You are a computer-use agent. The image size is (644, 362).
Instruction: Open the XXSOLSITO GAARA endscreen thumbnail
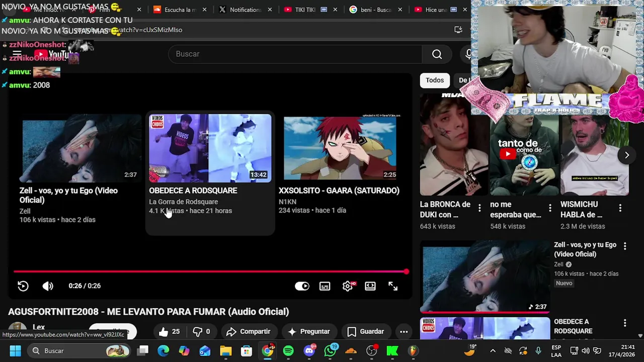click(340, 148)
